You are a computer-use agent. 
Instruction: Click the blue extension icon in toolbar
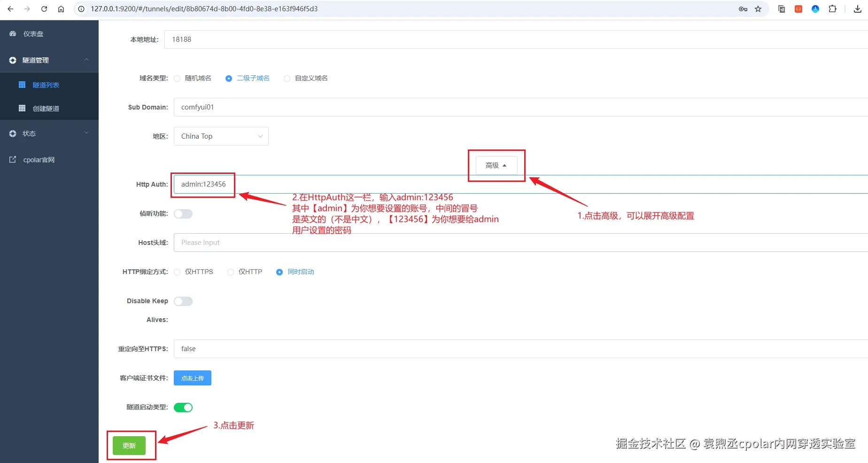tap(815, 9)
